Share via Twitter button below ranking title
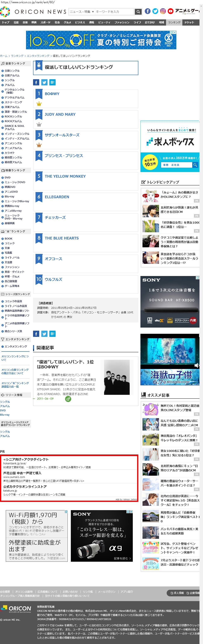203x644 pixels. pyautogui.click(x=44, y=82)
